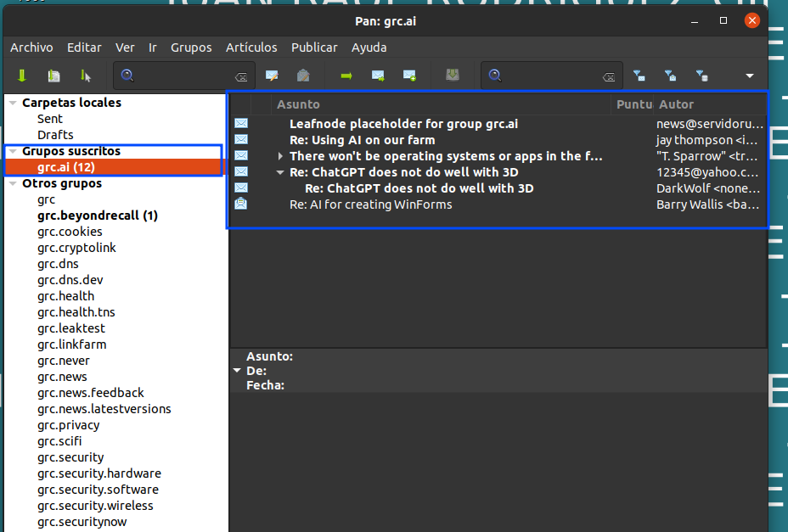The height and width of the screenshot is (532, 788).
Task: Collapse the Otros grupos section
Action: [13, 183]
